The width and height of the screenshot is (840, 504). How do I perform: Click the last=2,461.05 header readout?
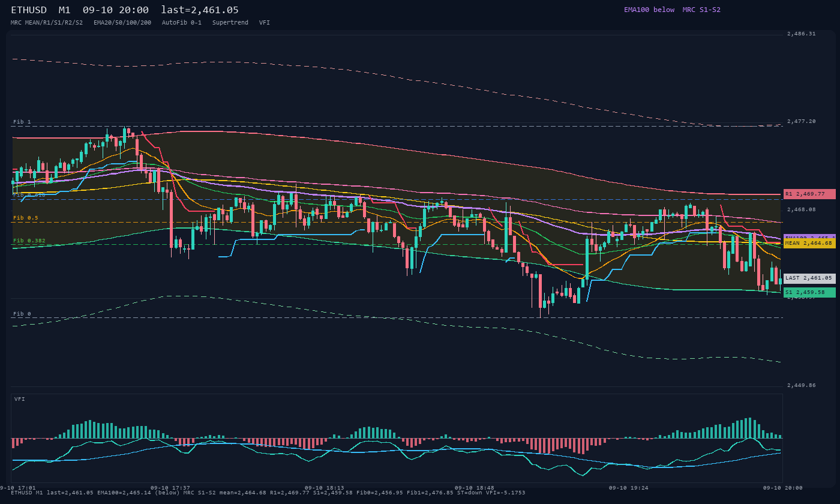200,10
